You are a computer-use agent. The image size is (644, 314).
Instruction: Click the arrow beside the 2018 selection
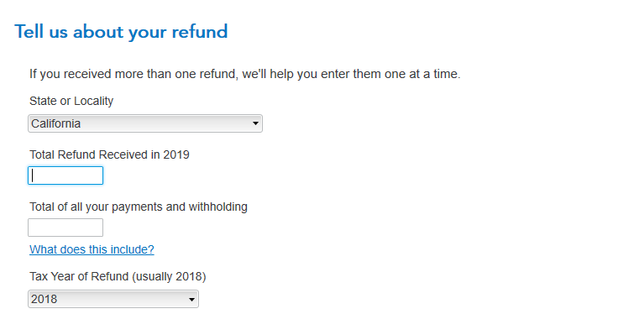[191, 299]
